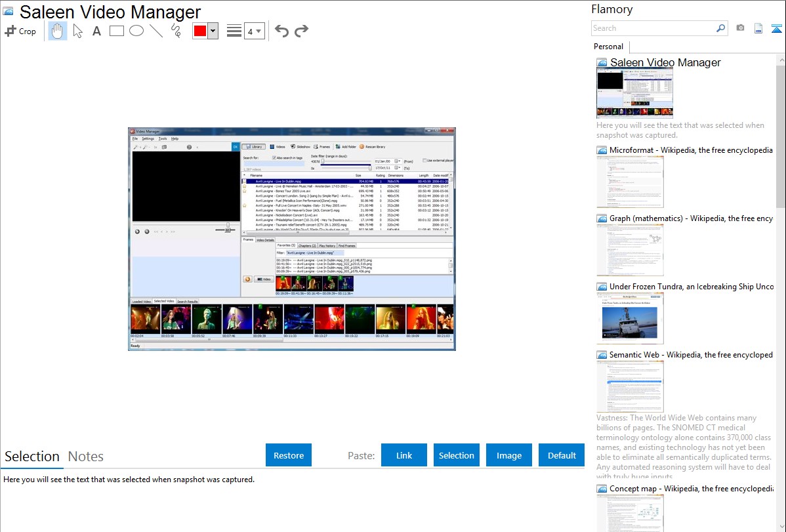786x532 pixels.
Task: Click the selection text line below the Selection tab
Action: 129,480
